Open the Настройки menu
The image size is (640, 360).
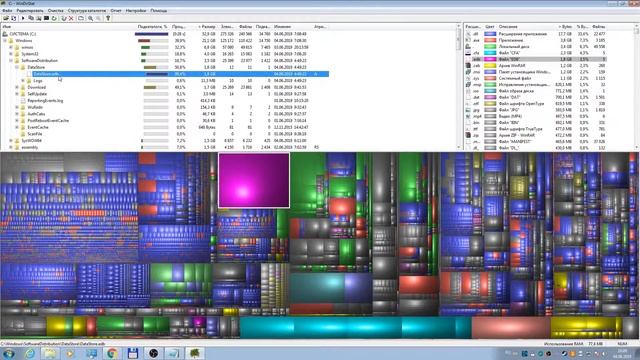point(136,11)
